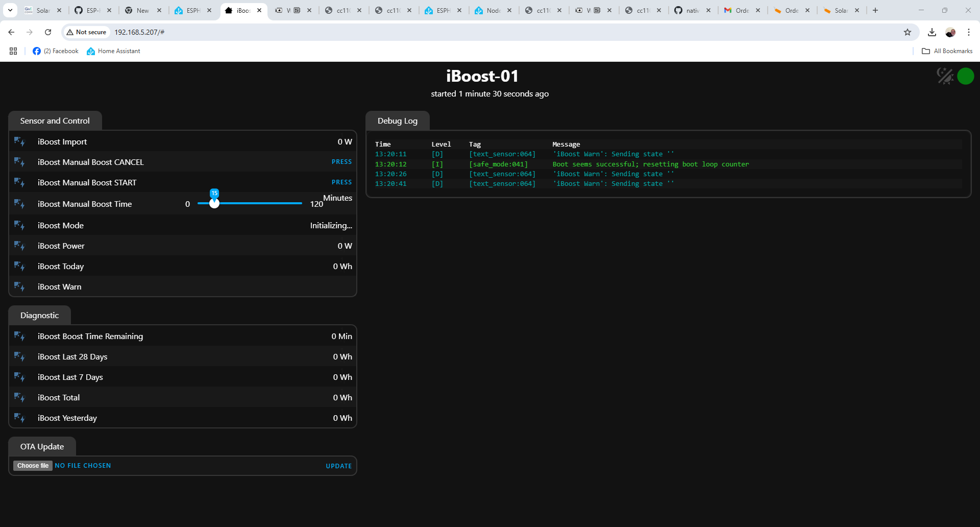
Task: Click the iBoost Mode row icon
Action: [19, 225]
